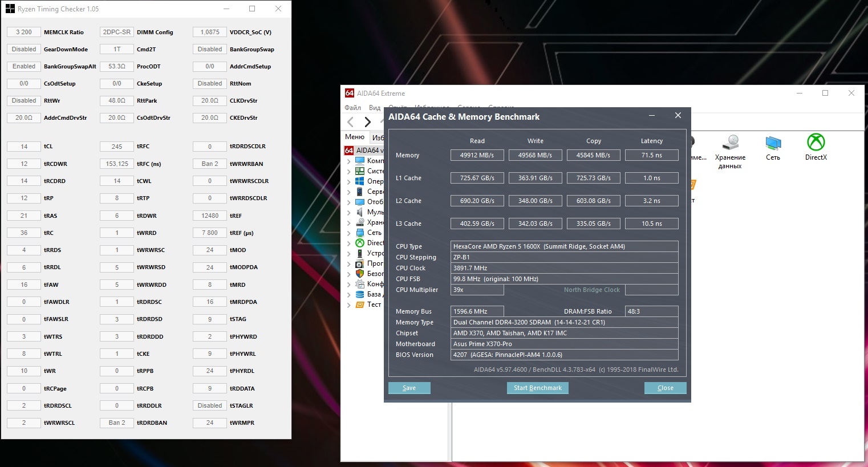This screenshot has width=868, height=467.
Task: Click the Сервер tower icon in the tree
Action: 360,192
